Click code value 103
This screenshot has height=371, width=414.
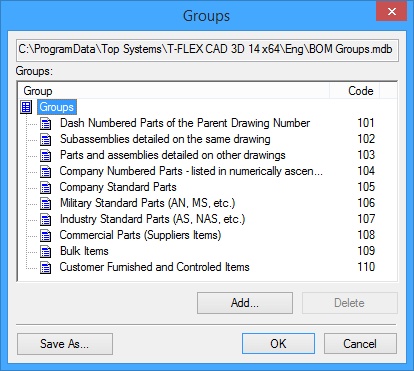pyautogui.click(x=366, y=155)
